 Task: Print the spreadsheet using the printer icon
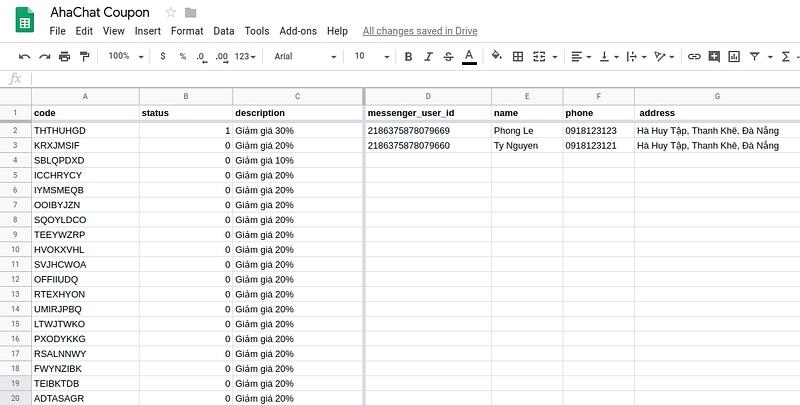pos(64,57)
